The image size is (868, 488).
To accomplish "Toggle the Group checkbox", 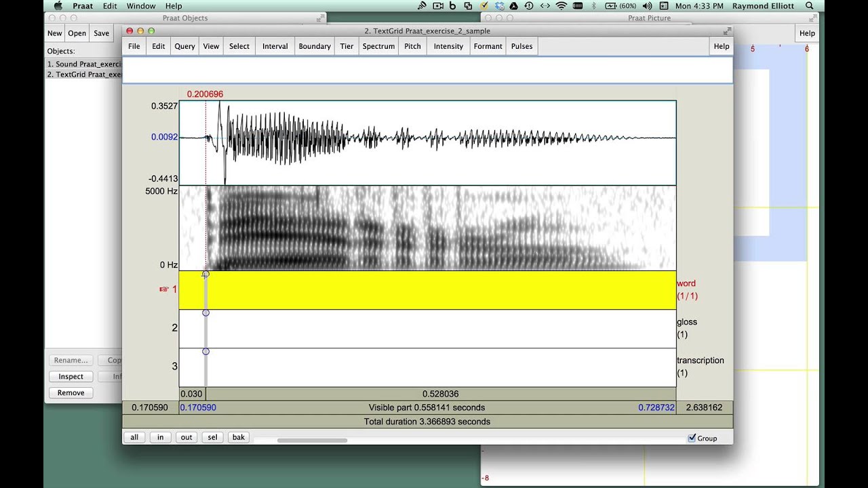I will [692, 438].
